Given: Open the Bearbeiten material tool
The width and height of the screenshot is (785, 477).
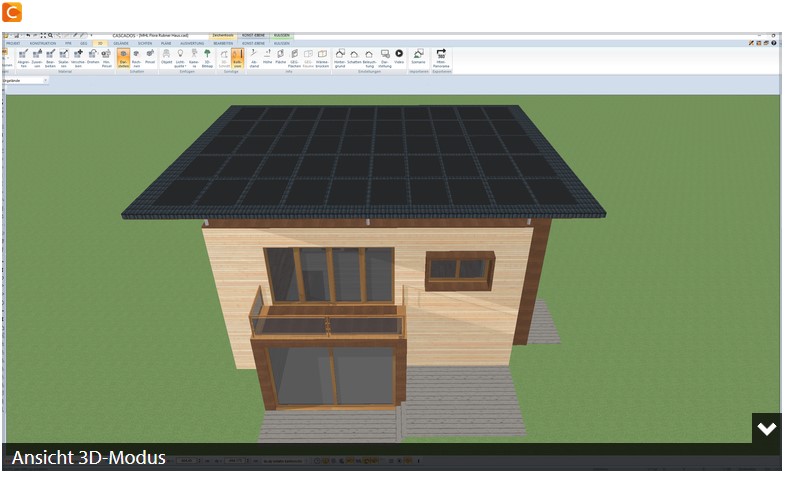Looking at the screenshot, I should tap(50, 58).
